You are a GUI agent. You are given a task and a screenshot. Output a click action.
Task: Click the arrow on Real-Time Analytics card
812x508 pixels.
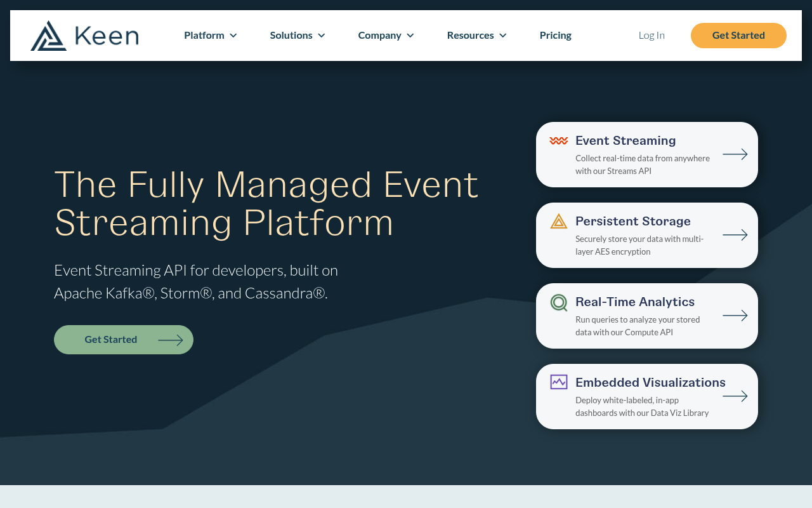click(735, 316)
